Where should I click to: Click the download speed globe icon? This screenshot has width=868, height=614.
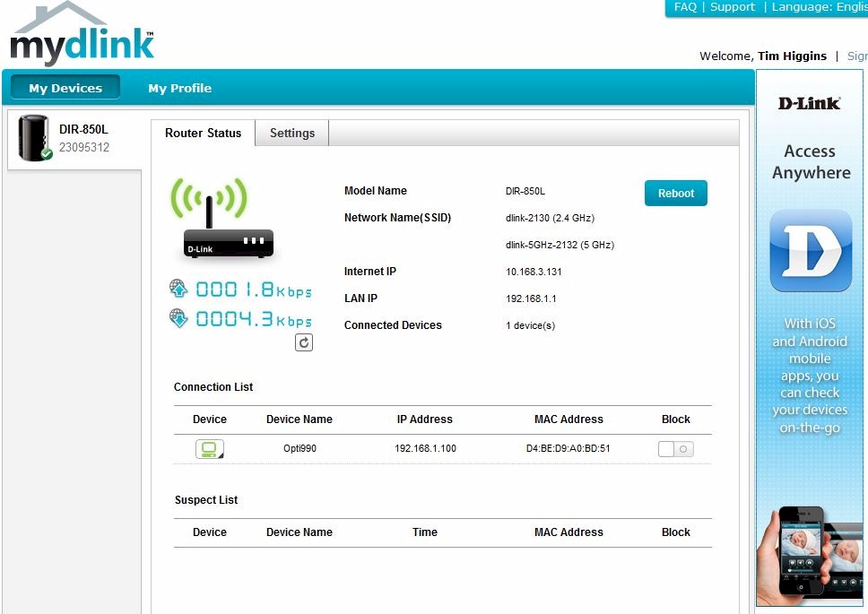pos(178,318)
